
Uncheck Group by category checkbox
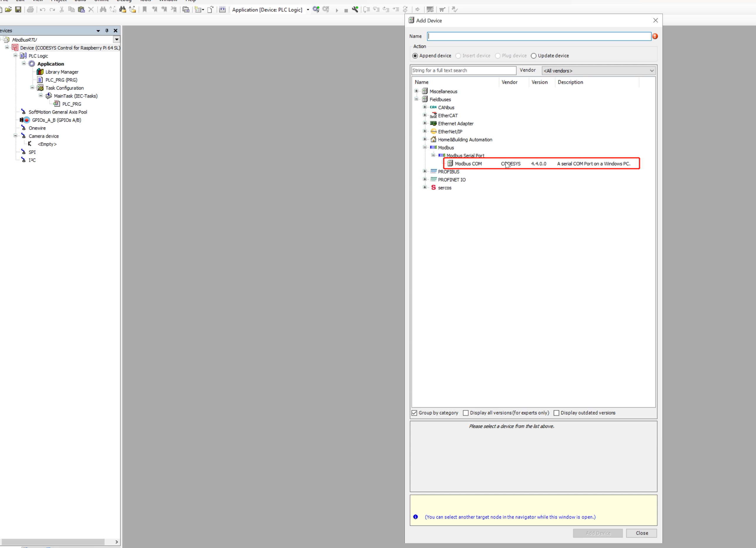pos(414,413)
